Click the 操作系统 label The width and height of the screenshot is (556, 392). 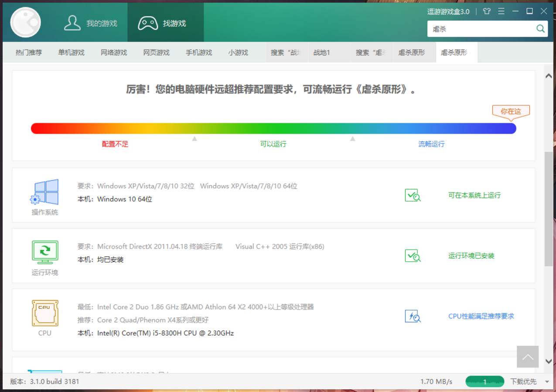click(45, 213)
